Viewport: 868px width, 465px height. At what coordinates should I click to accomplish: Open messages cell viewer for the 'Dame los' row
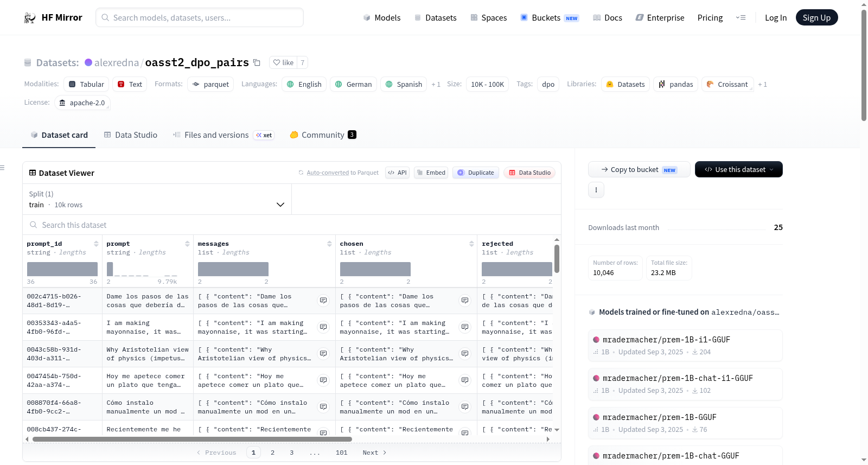323,301
